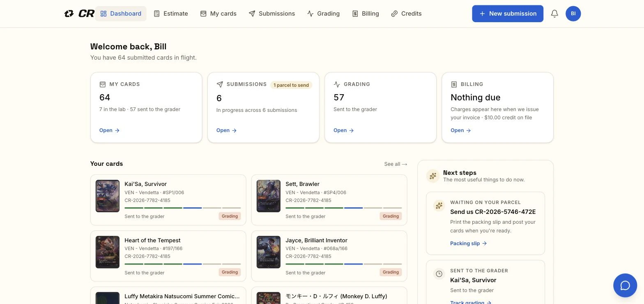Image resolution: width=644 pixels, height=304 pixels.
Task: Click the 1 parcel to send badge
Action: [x=291, y=85]
